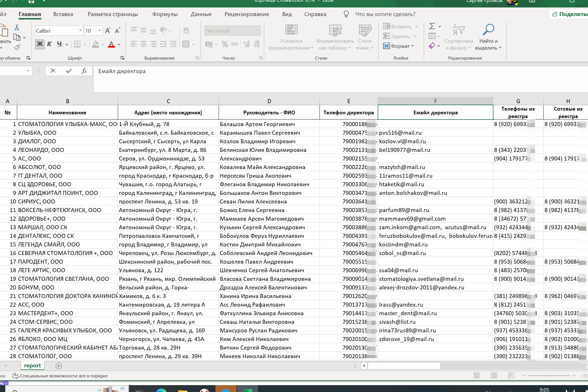Decrease font size with smaller A icon
The height and width of the screenshot is (392, 588).
point(117,31)
